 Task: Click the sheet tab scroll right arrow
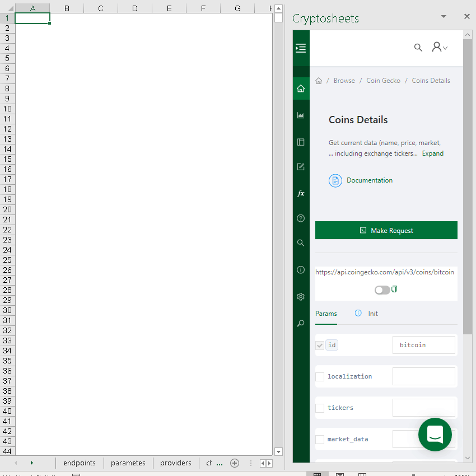[31, 463]
